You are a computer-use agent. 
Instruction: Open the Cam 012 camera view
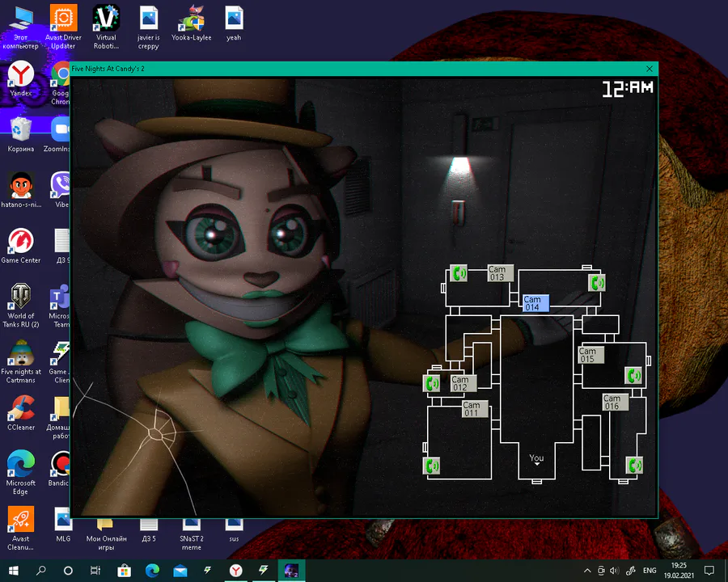[x=463, y=383]
